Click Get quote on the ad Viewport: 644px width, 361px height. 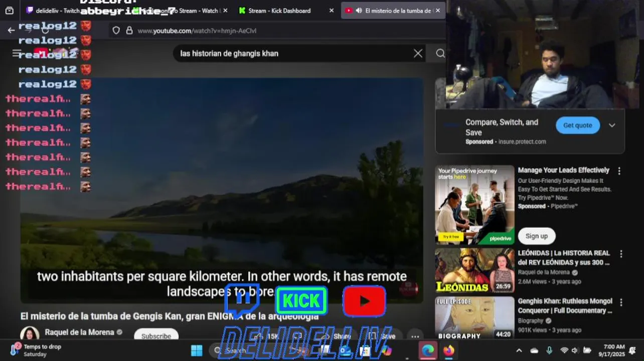point(578,125)
